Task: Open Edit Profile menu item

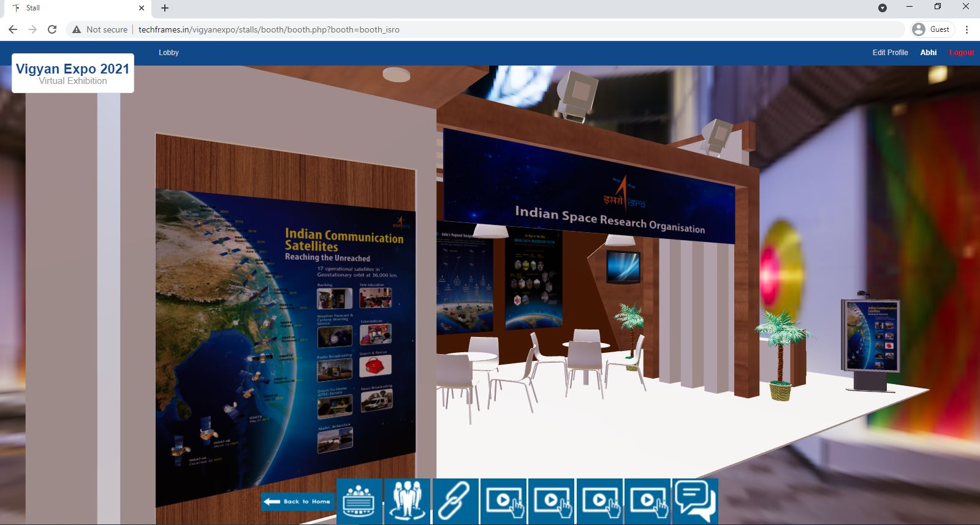Action: (x=890, y=53)
